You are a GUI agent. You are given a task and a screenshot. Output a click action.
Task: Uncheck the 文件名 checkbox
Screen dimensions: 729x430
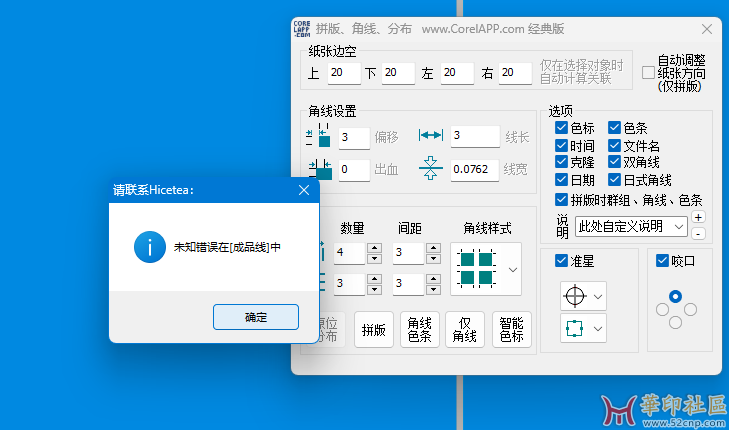point(614,146)
